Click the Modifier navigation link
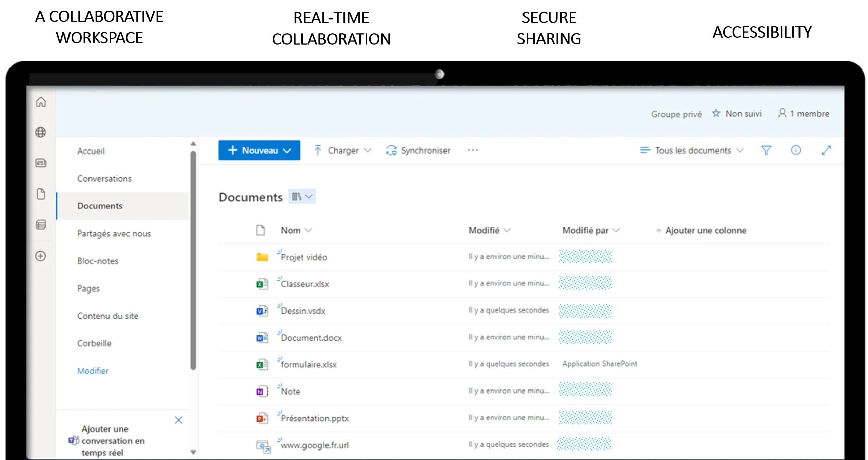 93,371
